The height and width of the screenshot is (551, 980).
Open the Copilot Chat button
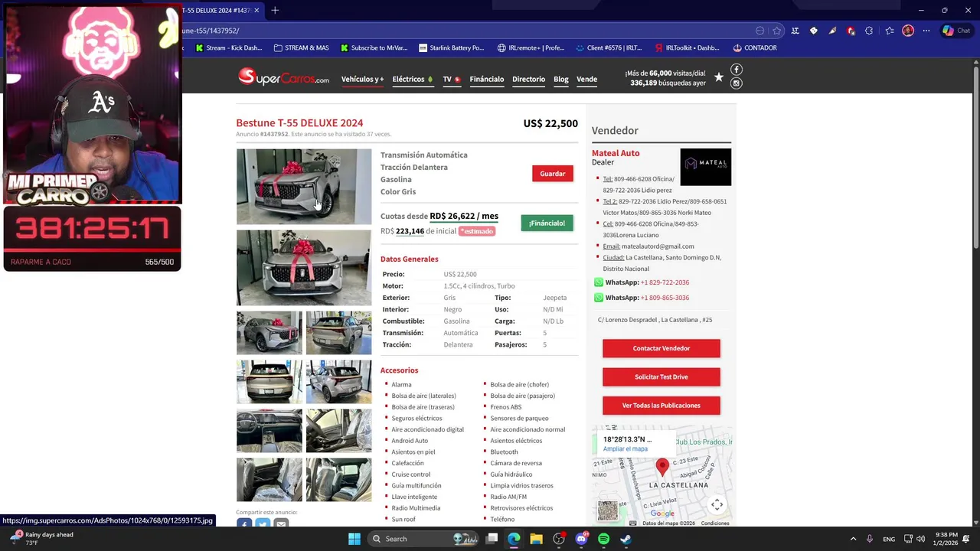(x=957, y=31)
